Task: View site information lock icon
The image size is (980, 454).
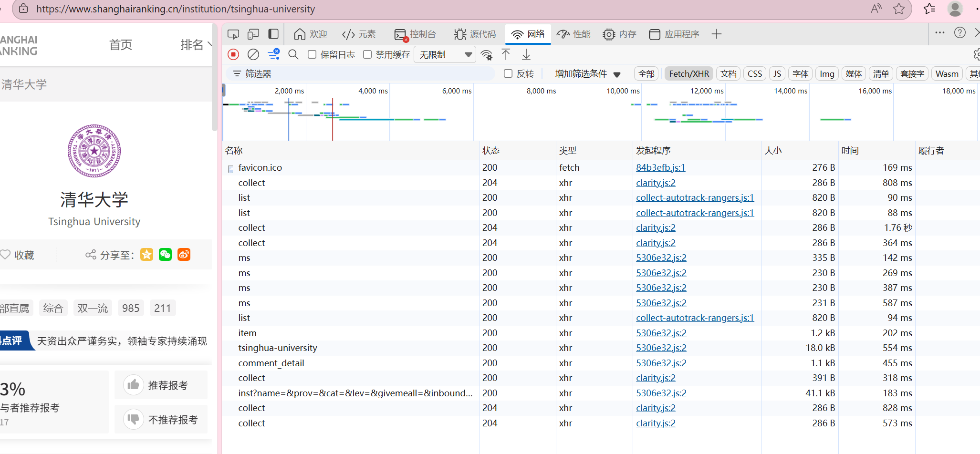Action: coord(23,9)
